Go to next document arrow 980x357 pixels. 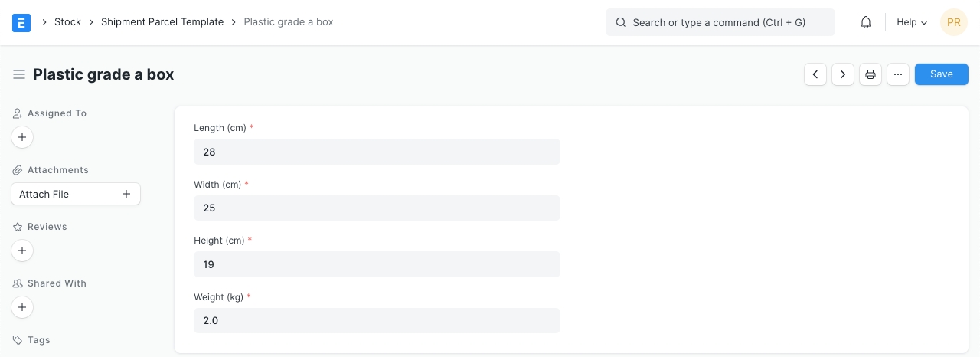843,74
